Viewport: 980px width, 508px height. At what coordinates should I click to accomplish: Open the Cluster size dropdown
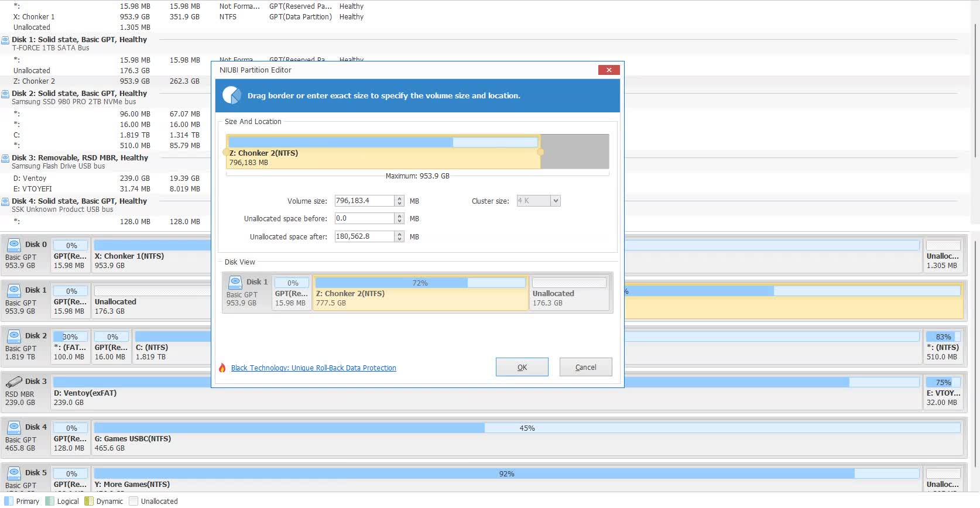click(556, 201)
